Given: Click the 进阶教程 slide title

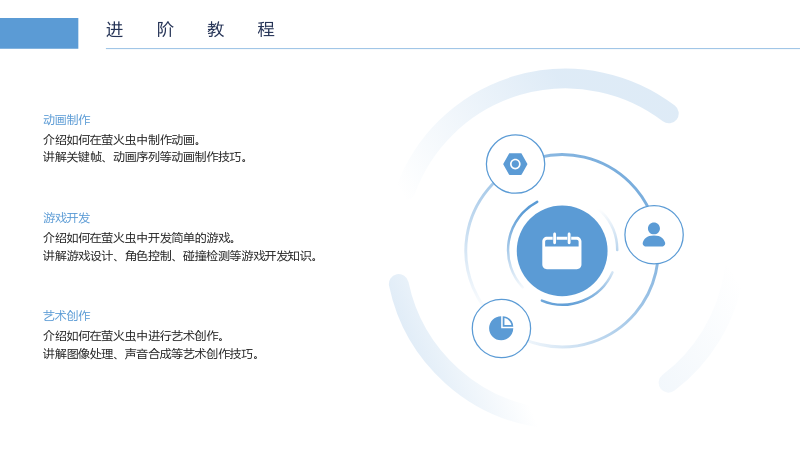Looking at the screenshot, I should tap(190, 30).
